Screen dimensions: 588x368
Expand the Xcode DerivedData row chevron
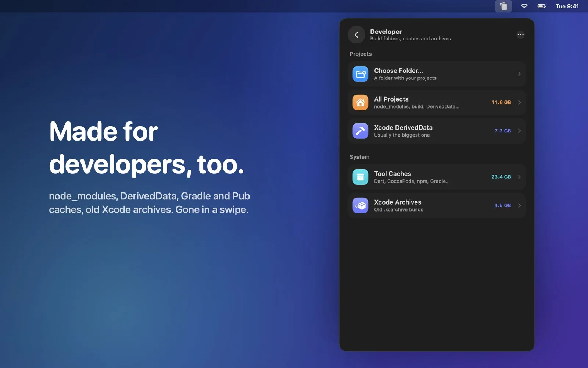[519, 131]
